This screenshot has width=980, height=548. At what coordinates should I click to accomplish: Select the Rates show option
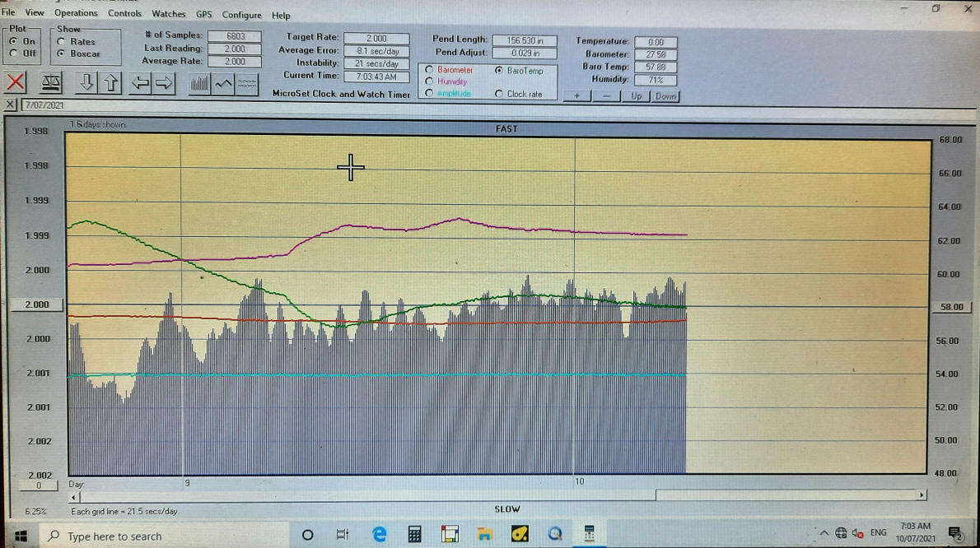pyautogui.click(x=62, y=42)
